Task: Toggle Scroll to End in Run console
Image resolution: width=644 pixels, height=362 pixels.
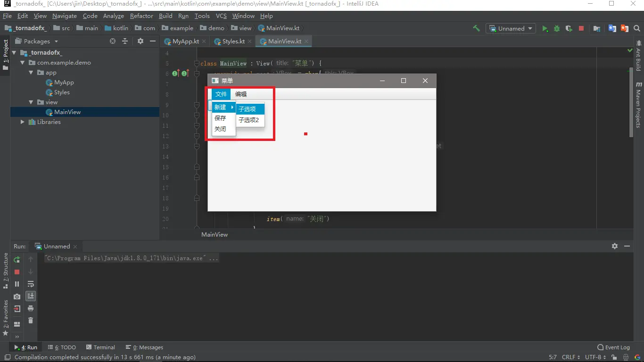Action: (x=31, y=296)
